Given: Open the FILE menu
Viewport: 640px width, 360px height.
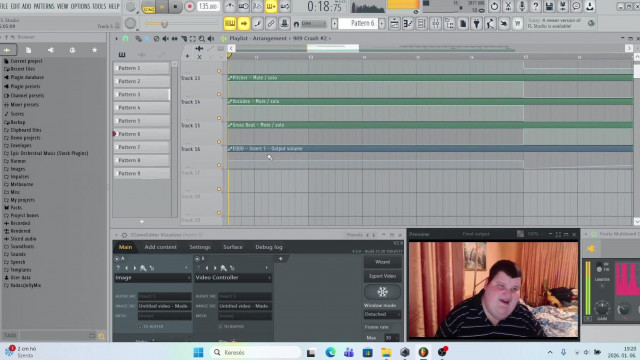Looking at the screenshot, I should (x=4, y=6).
